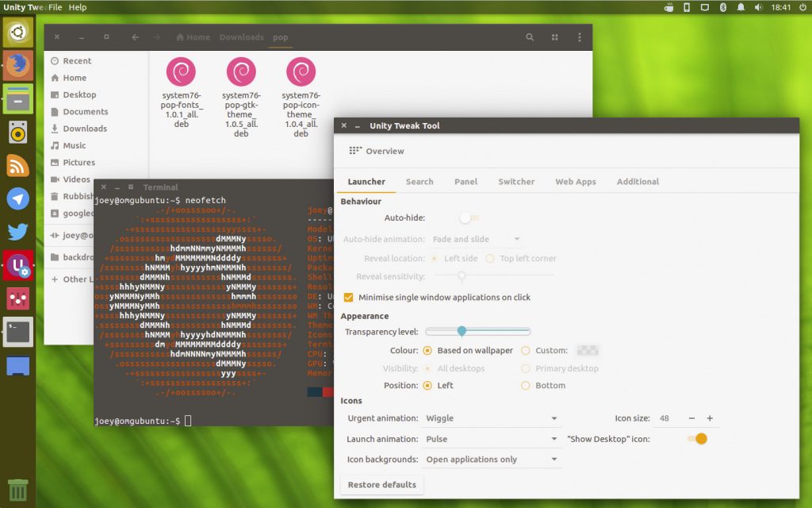Open the orange RSS feed reader icon
The width and height of the screenshot is (812, 508).
point(18,166)
